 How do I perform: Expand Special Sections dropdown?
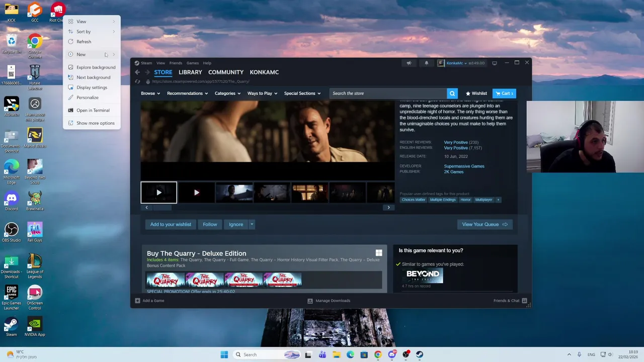tap(302, 94)
